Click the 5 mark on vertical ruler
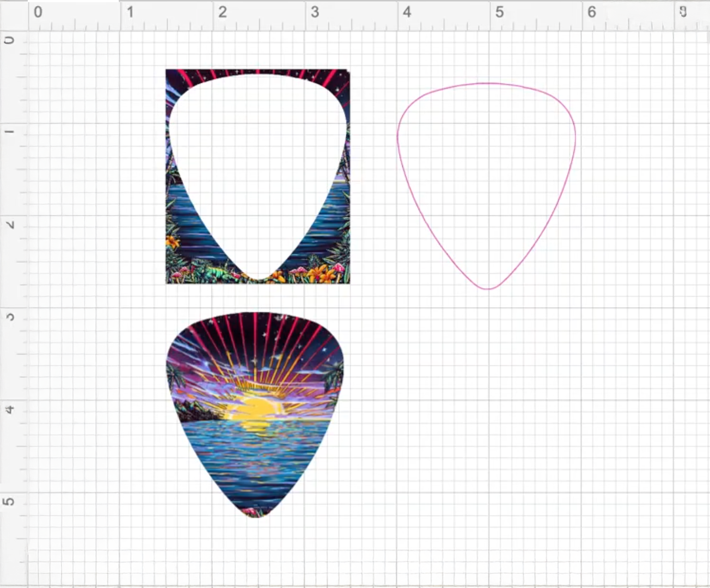 [x=10, y=501]
